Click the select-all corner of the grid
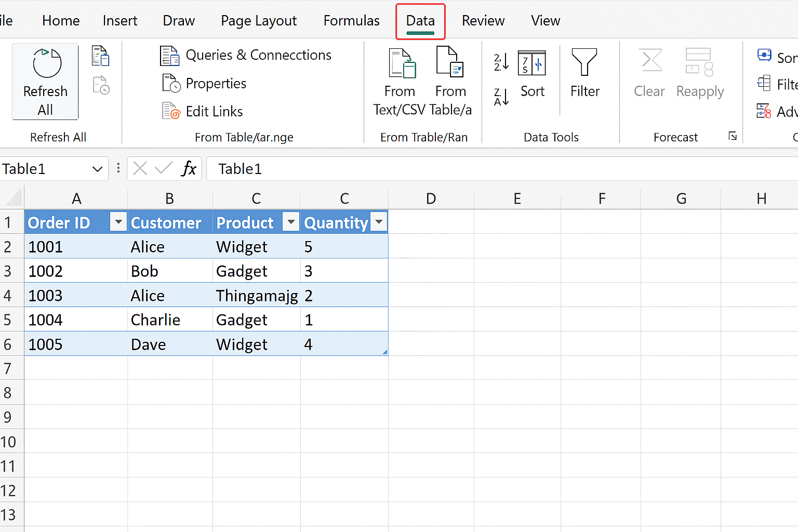This screenshot has width=798, height=532. tap(12, 198)
